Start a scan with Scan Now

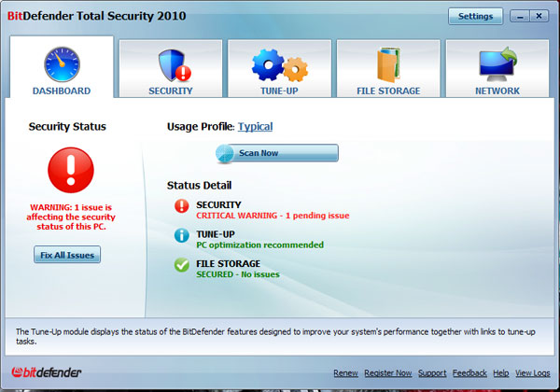(277, 153)
